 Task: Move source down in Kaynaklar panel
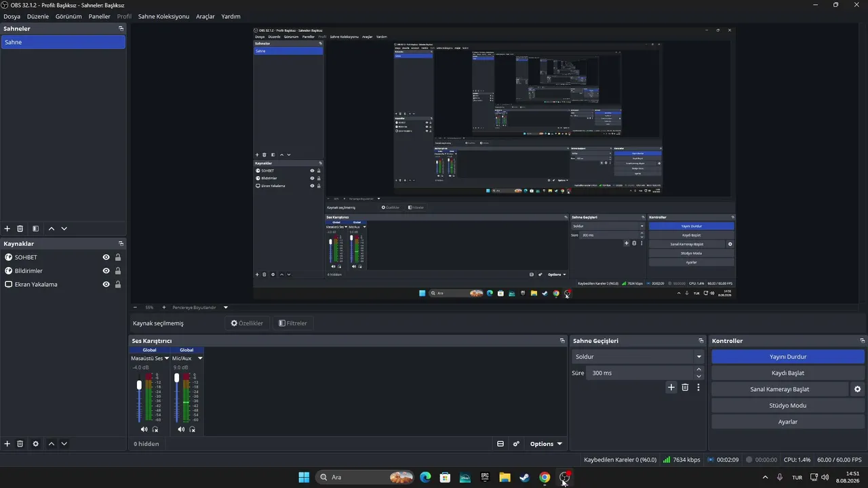[x=64, y=444]
